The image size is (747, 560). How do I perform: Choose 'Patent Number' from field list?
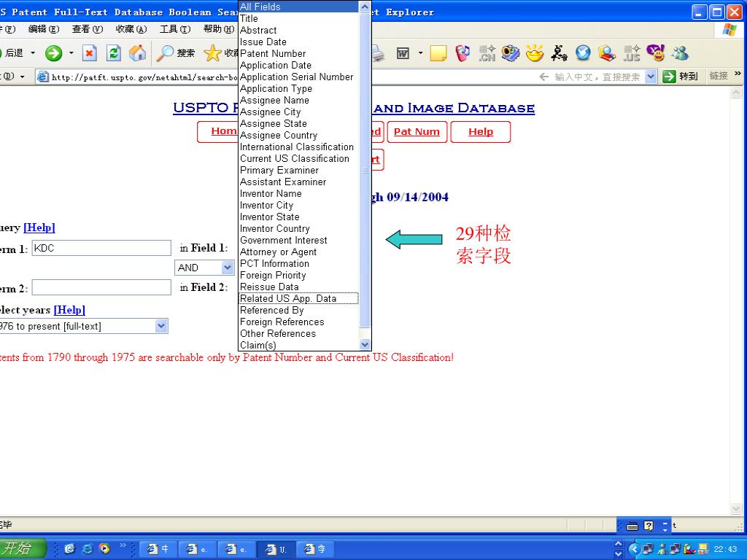coord(298,53)
